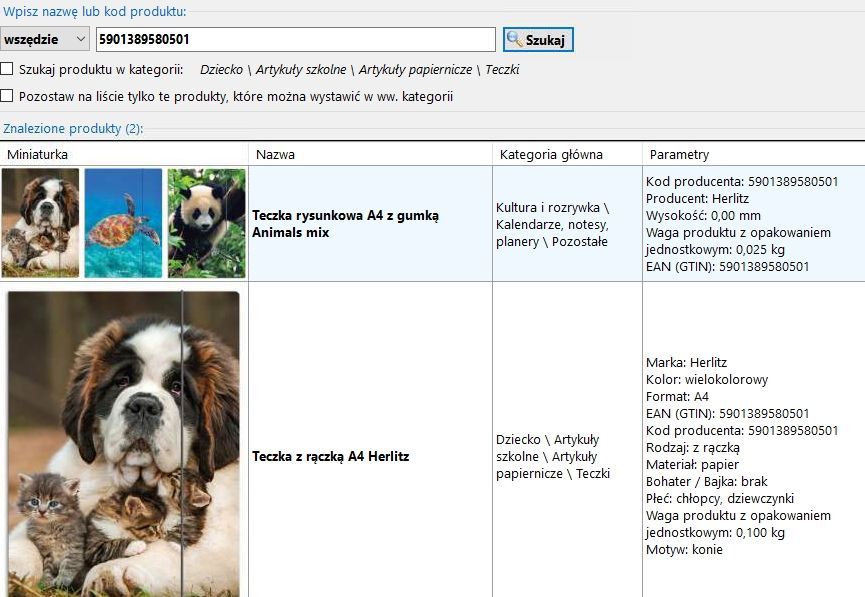Click the 'Kultura i rozrywka' category cell
The height and width of the screenshot is (597, 865).
pos(552,224)
